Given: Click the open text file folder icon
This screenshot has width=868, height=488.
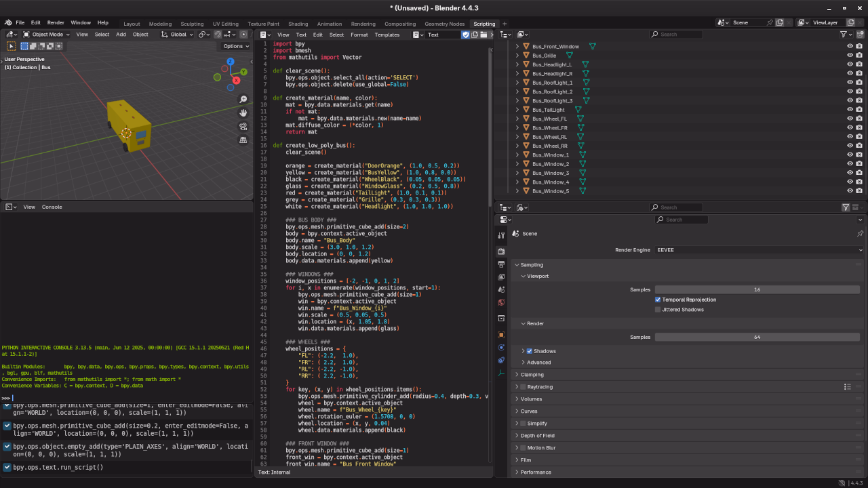Looking at the screenshot, I should (484, 35).
